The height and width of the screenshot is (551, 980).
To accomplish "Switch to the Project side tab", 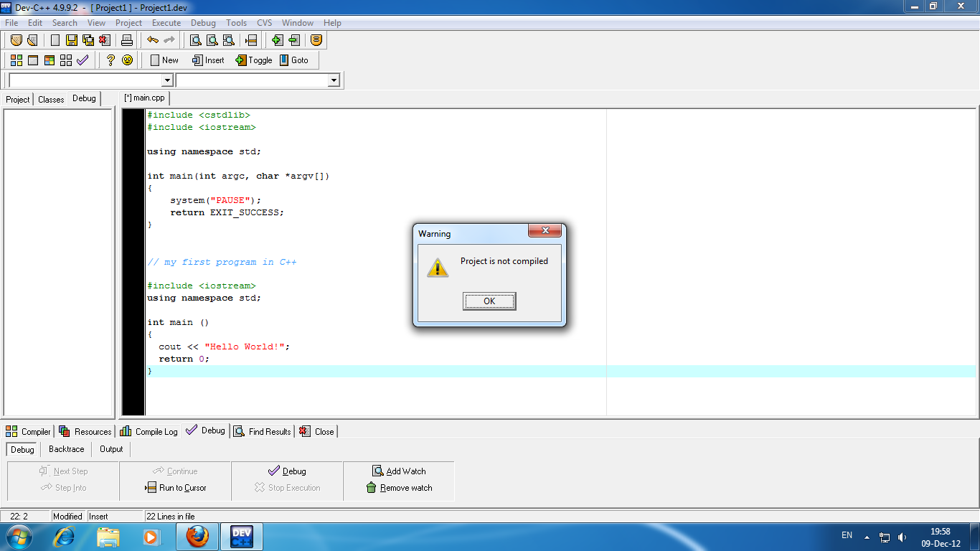I will point(18,100).
